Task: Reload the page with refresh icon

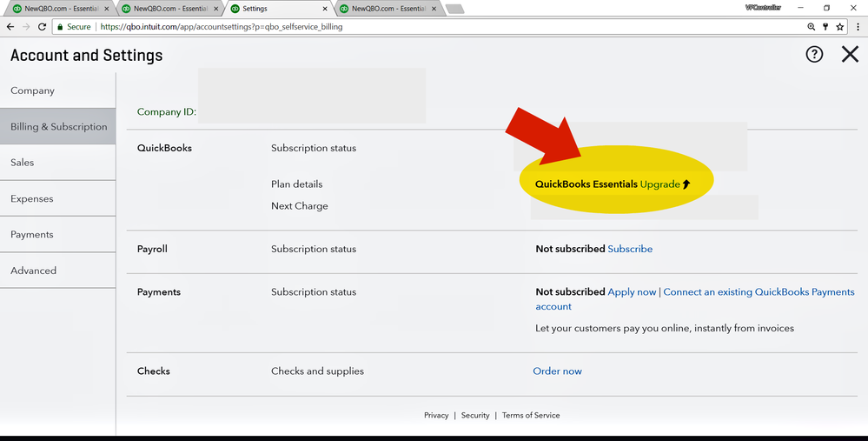Action: point(42,27)
